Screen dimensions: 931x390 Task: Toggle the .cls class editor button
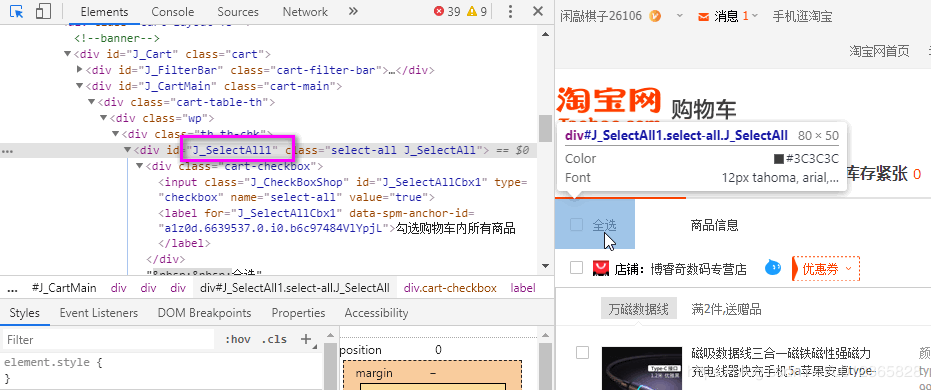274,340
